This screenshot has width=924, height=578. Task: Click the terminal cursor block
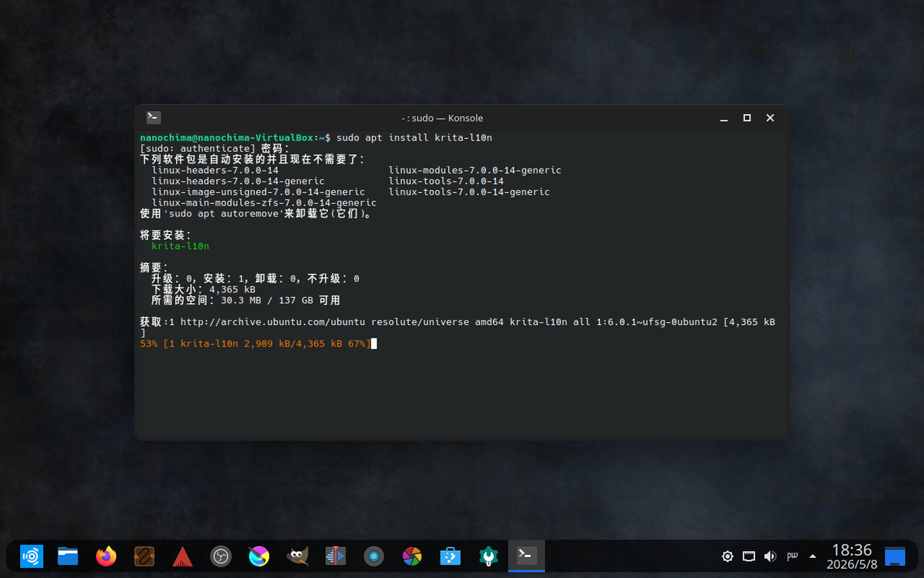tap(374, 343)
